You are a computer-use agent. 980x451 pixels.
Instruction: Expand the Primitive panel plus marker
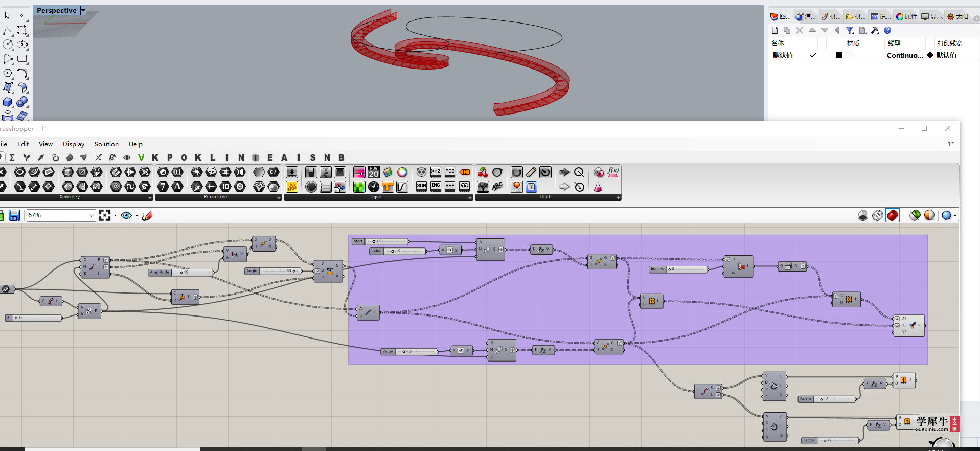click(x=279, y=197)
